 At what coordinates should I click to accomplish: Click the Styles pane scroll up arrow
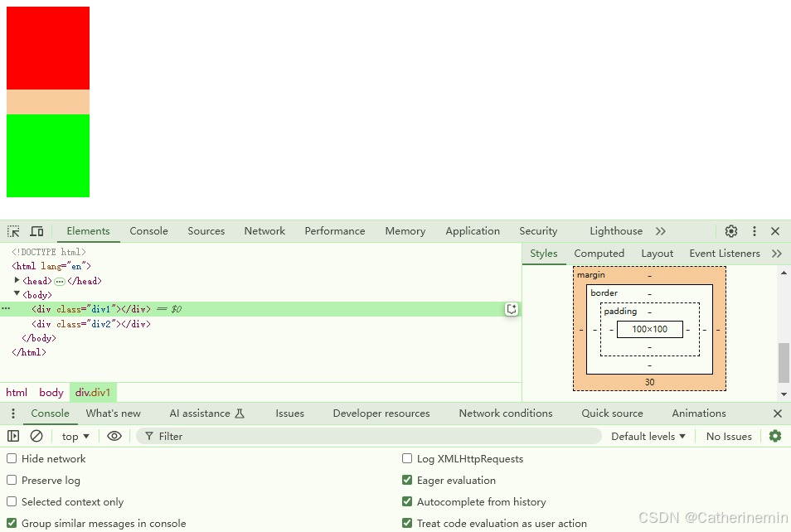pyautogui.click(x=784, y=273)
